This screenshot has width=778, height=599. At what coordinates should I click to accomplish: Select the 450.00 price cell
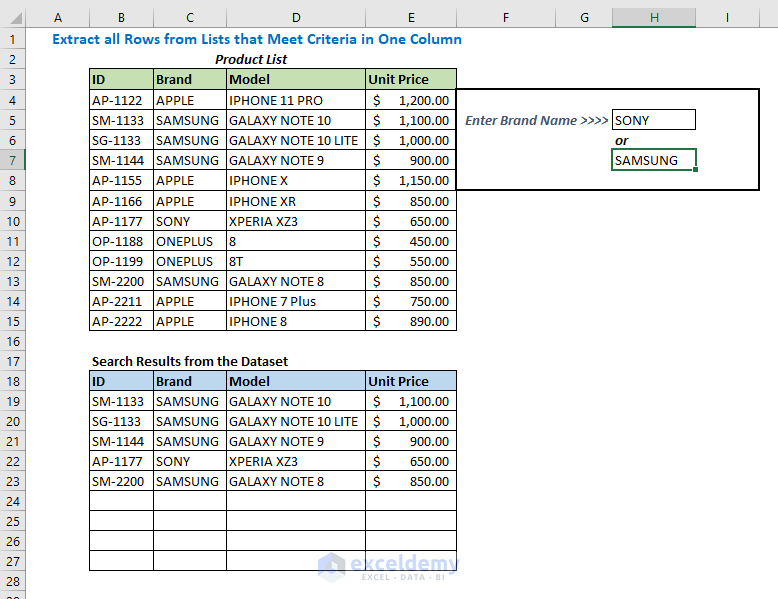pyautogui.click(x=411, y=241)
